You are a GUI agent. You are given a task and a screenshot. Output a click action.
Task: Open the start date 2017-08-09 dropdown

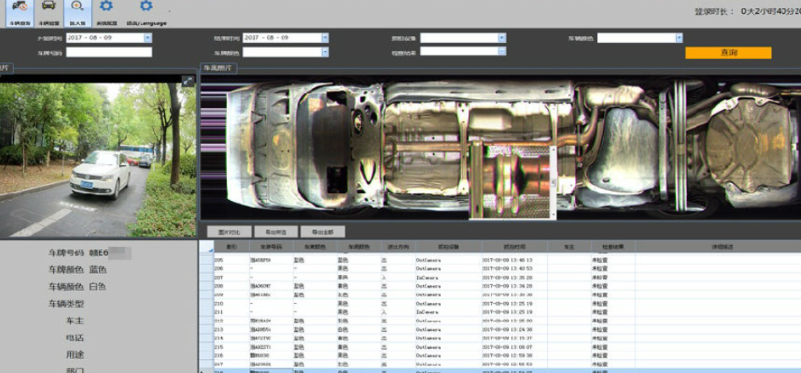[148, 38]
